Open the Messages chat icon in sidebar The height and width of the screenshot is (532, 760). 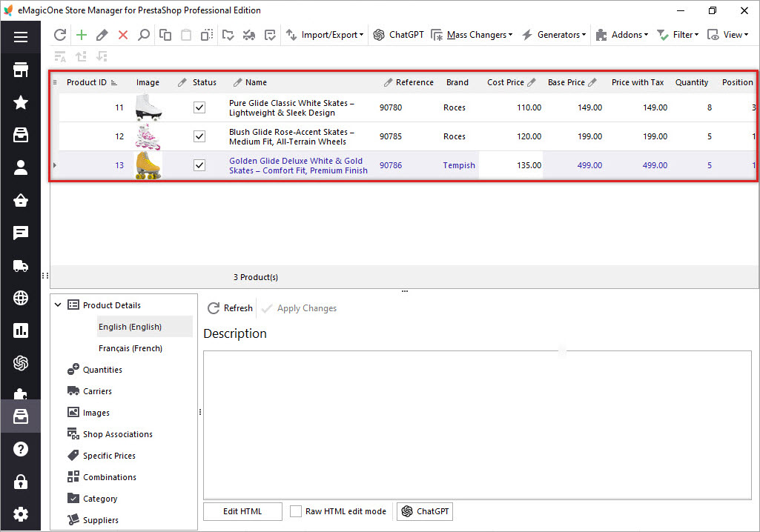click(x=20, y=233)
